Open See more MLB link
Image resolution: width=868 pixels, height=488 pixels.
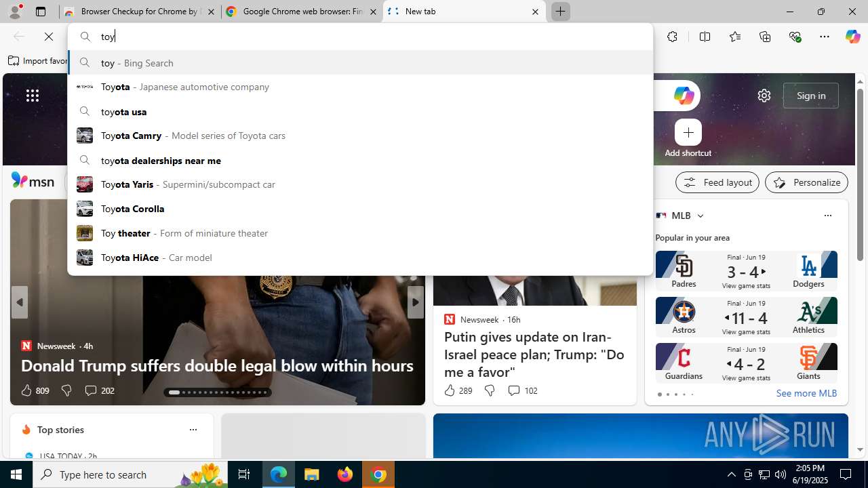click(x=806, y=393)
